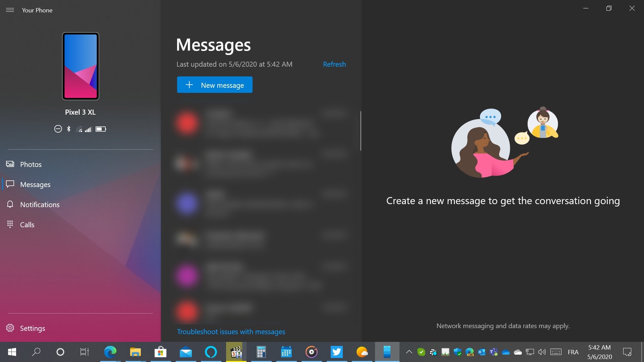This screenshot has width=644, height=362.
Task: Open the Calls dial pad section
Action: (27, 225)
